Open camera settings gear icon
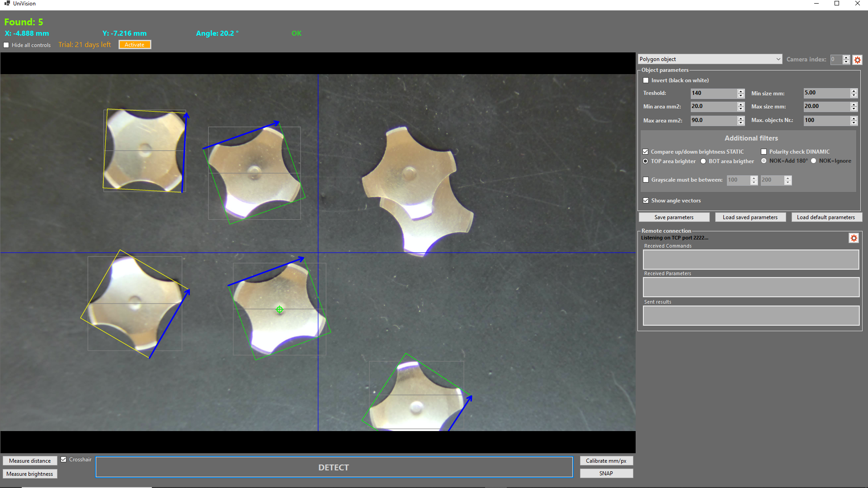 click(x=857, y=60)
